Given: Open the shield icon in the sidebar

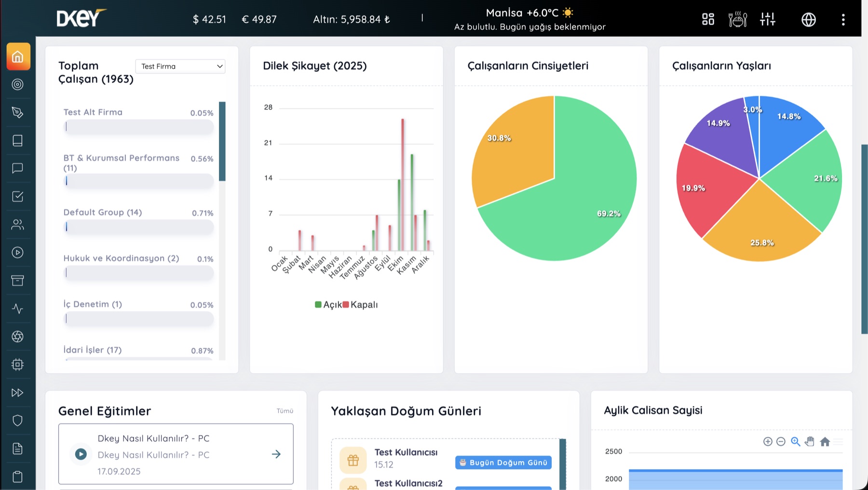Looking at the screenshot, I should (x=18, y=421).
